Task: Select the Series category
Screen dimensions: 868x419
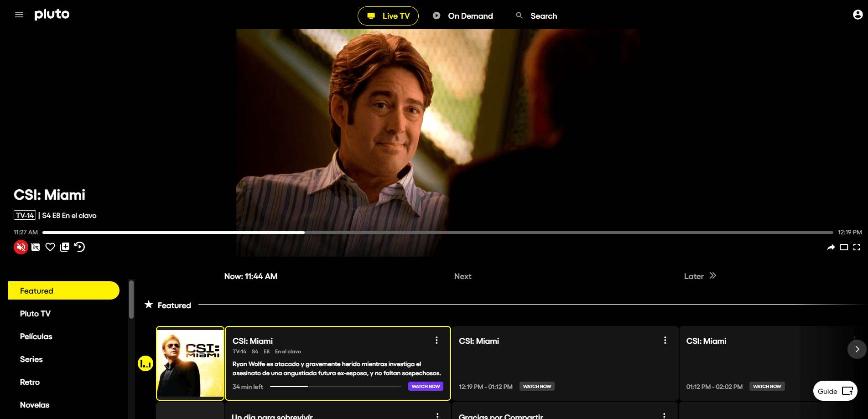Action: coord(31,359)
